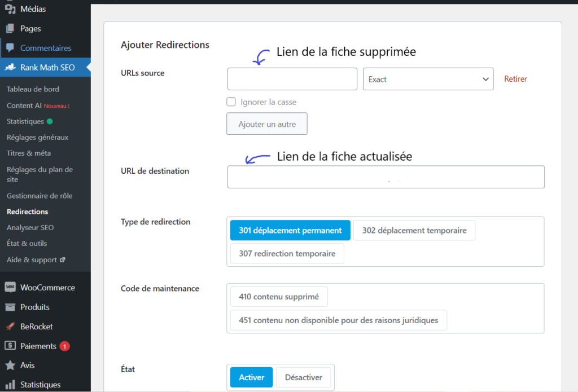Click into the URL de destination field

tap(386, 177)
